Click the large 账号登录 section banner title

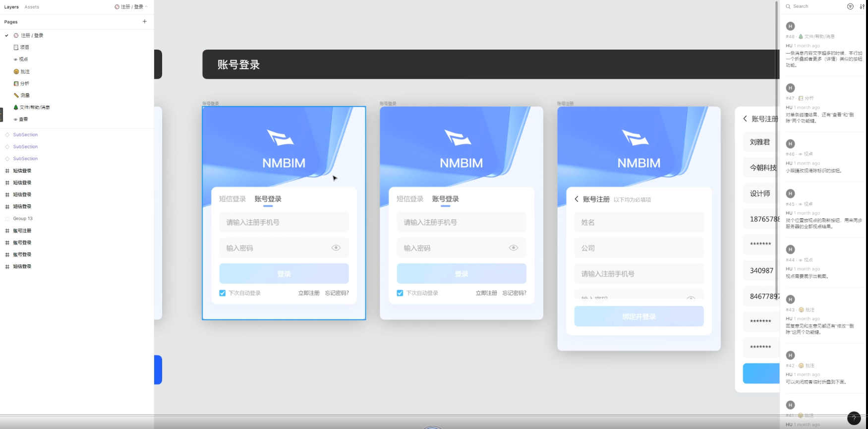[x=239, y=64]
